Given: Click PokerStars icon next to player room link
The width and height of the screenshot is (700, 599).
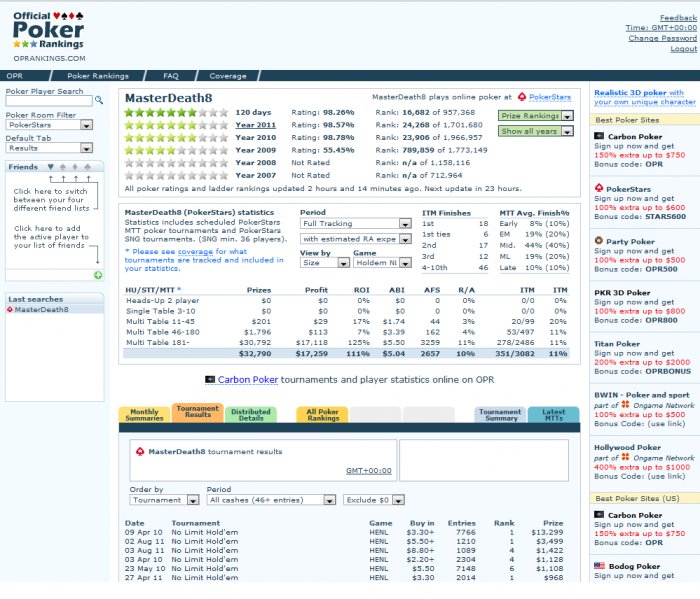Looking at the screenshot, I should pos(522,96).
